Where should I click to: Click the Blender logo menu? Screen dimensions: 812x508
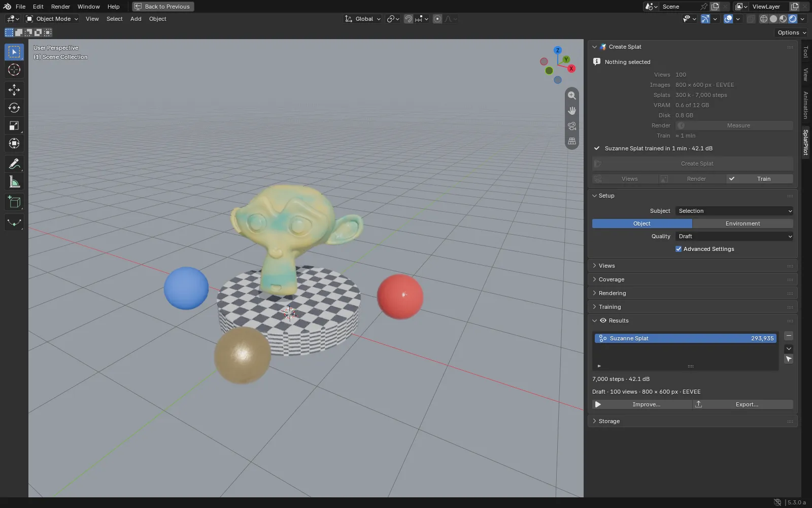(x=7, y=7)
